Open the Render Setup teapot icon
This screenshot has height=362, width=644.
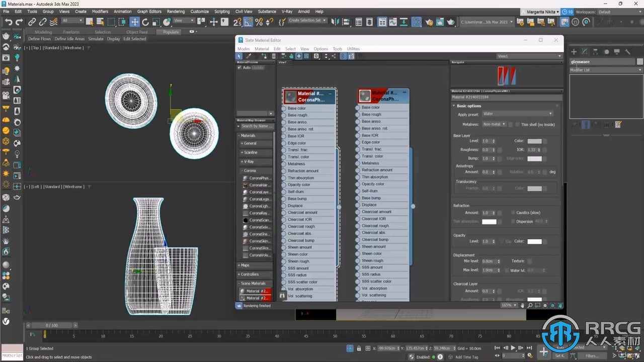429,22
